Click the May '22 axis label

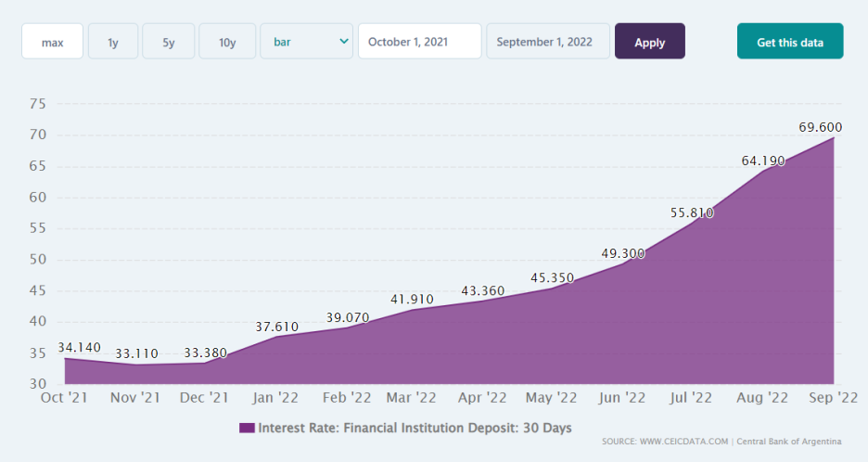pos(552,397)
